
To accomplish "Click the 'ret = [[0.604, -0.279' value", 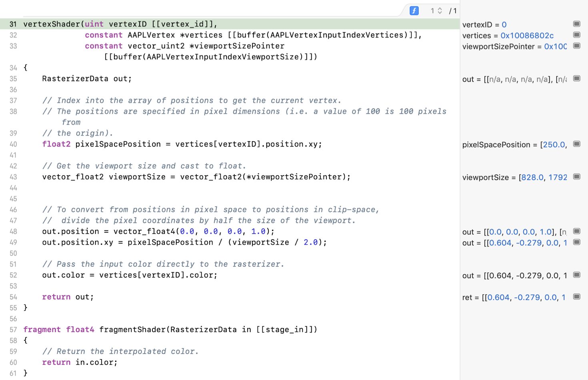I will [x=514, y=298].
